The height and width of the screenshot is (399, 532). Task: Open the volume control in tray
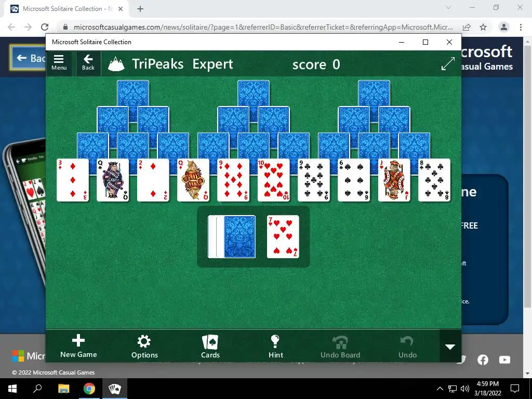coord(465,389)
